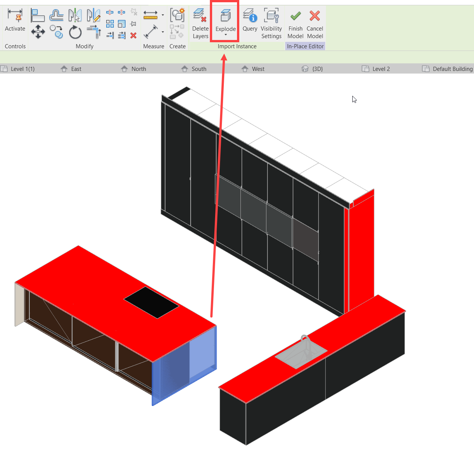Select the Copy tool
474x476 pixels.
tap(56, 32)
